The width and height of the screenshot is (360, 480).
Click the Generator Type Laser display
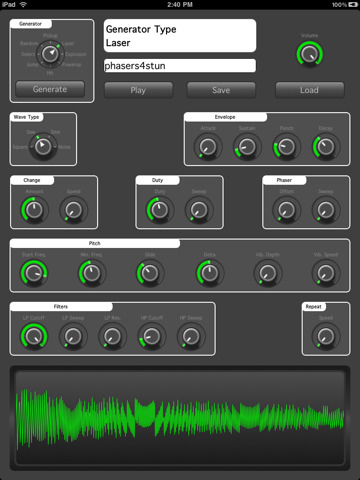(180, 36)
